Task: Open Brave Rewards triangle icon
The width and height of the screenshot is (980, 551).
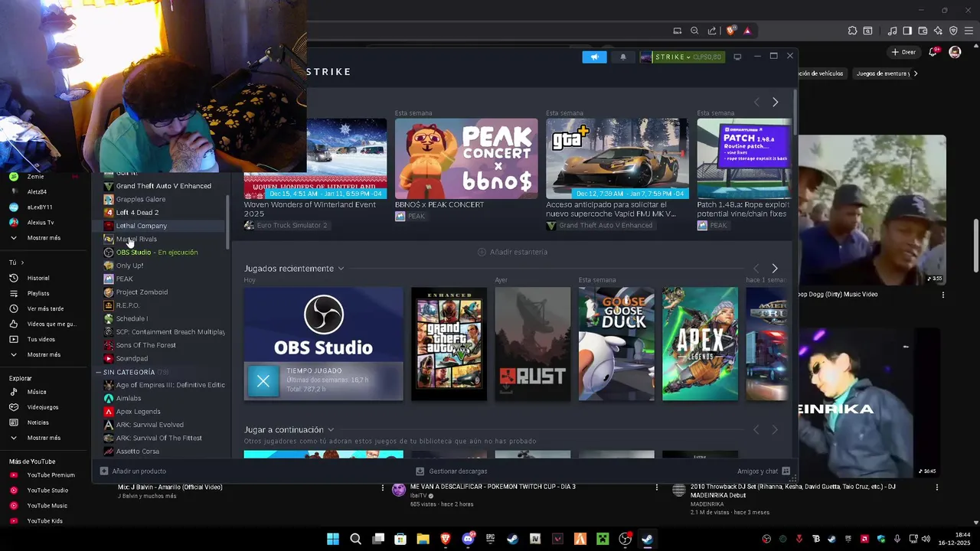Action: coord(747,31)
